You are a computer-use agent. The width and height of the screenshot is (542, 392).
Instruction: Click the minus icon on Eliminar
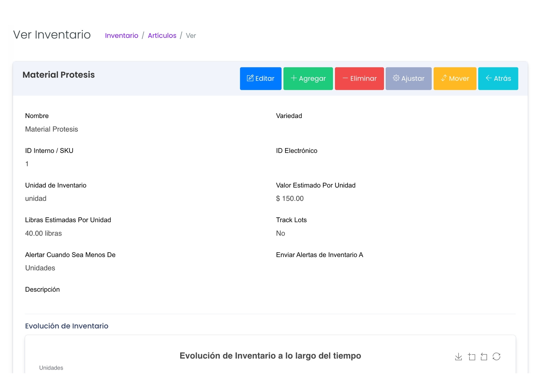[345, 78]
